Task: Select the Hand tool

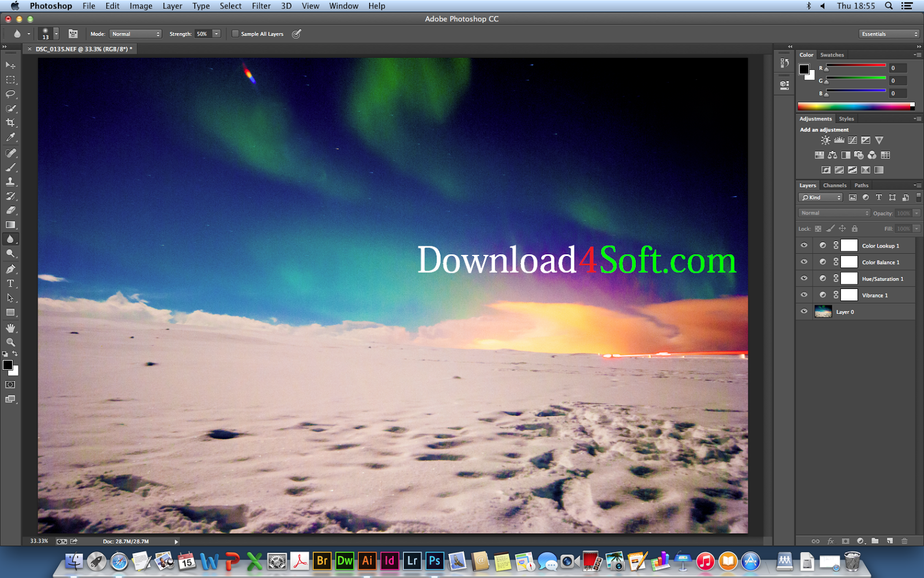Action: [10, 328]
